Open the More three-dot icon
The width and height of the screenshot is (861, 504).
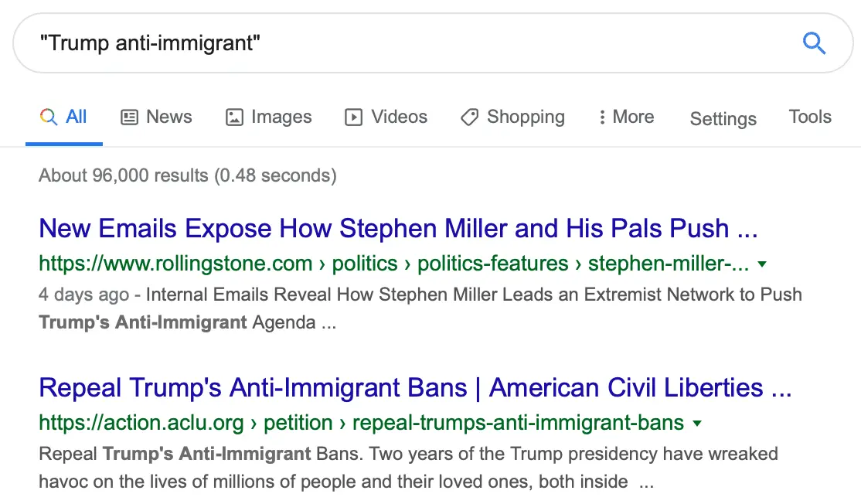[x=603, y=117]
